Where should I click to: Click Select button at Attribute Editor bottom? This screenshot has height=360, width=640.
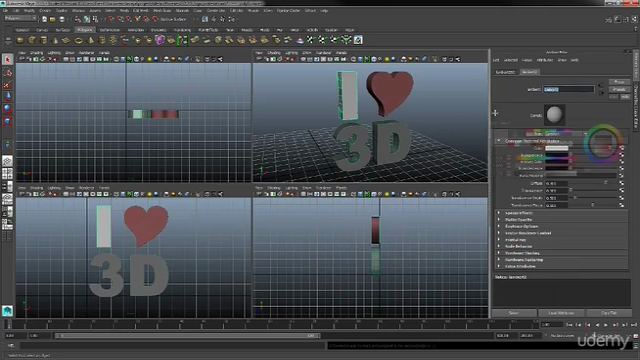[514, 313]
